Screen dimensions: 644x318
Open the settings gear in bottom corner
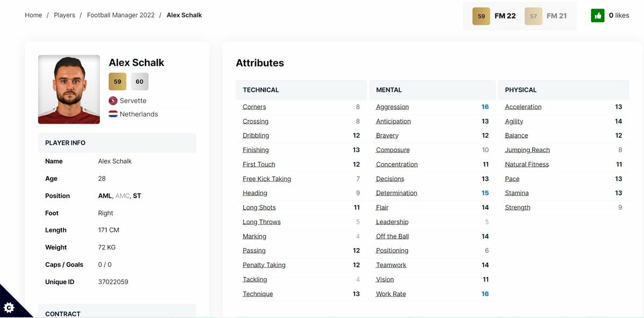(9, 307)
